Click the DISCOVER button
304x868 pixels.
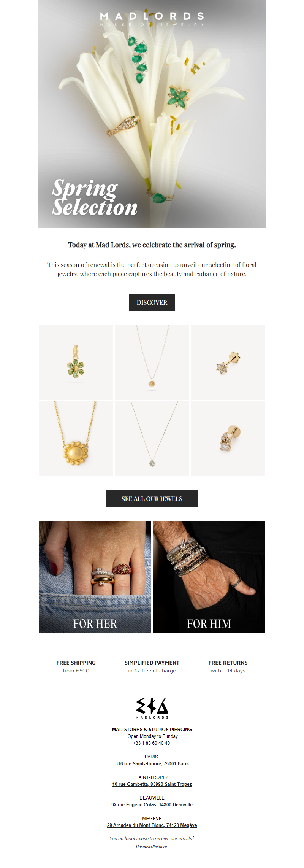click(152, 302)
